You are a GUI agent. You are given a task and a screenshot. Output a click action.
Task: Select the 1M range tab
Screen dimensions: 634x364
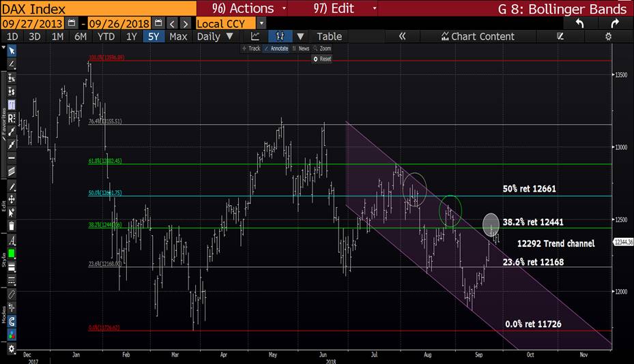click(57, 36)
